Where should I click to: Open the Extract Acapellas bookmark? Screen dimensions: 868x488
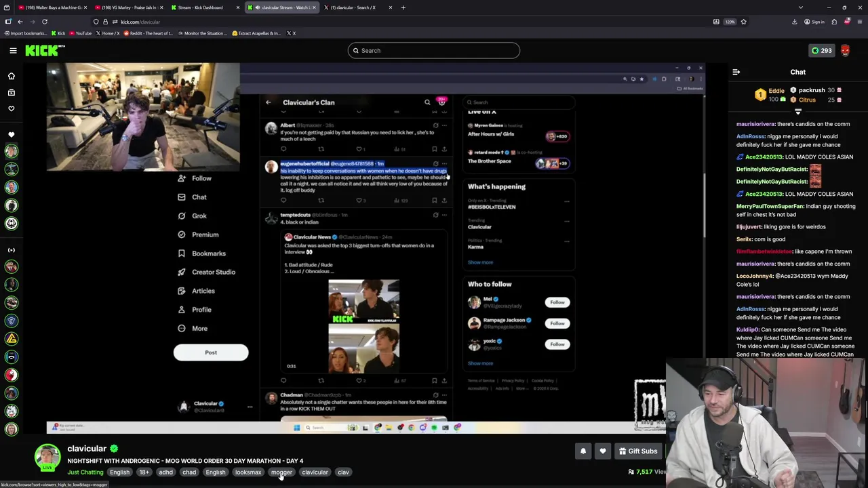256,33
